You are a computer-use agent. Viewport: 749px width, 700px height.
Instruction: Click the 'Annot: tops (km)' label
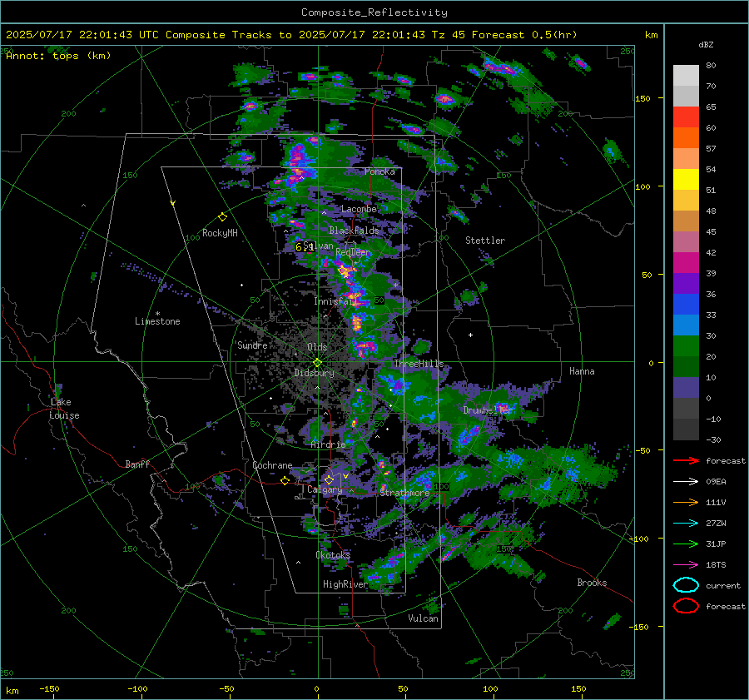tap(58, 56)
